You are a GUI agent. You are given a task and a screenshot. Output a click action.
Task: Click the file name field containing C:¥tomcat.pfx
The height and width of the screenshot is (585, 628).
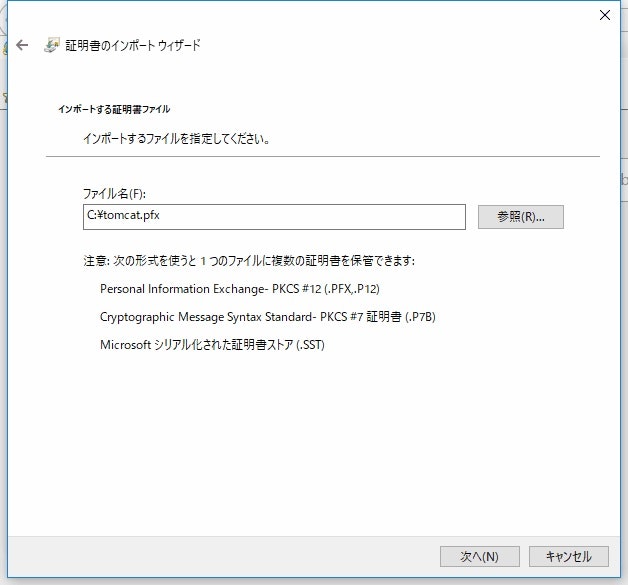[274, 217]
